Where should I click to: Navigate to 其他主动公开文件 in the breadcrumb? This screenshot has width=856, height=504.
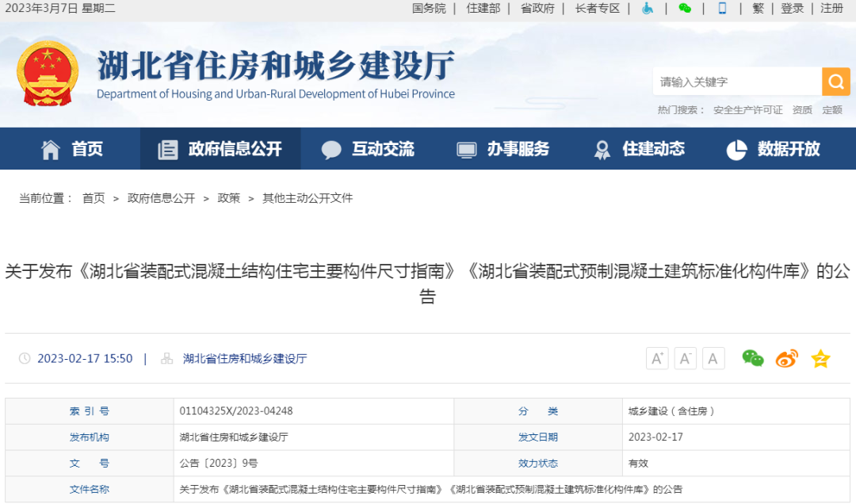point(308,198)
